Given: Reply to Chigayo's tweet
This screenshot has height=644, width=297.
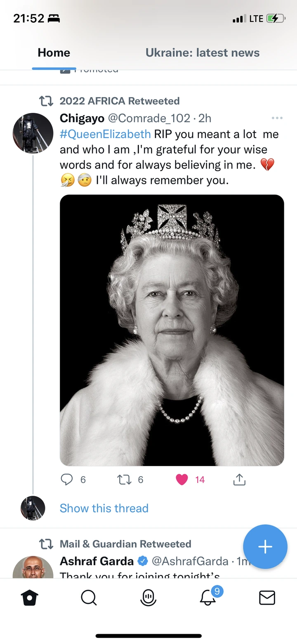Looking at the screenshot, I should tap(67, 480).
